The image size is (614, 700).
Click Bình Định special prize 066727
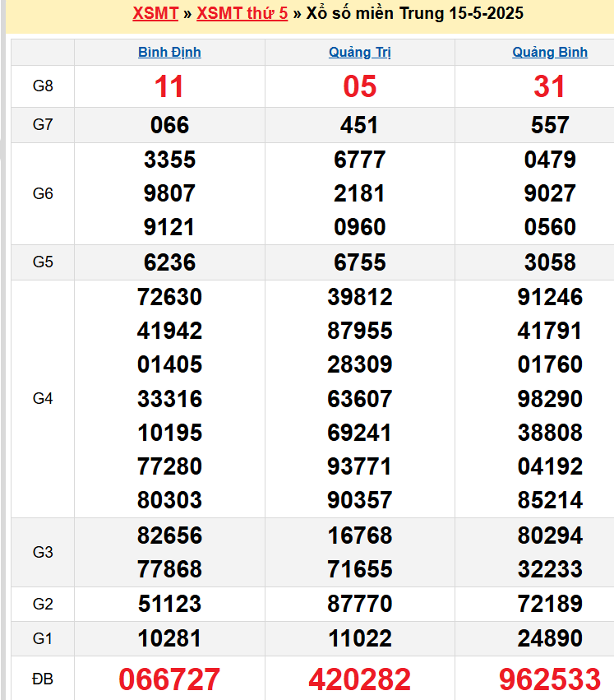click(169, 679)
